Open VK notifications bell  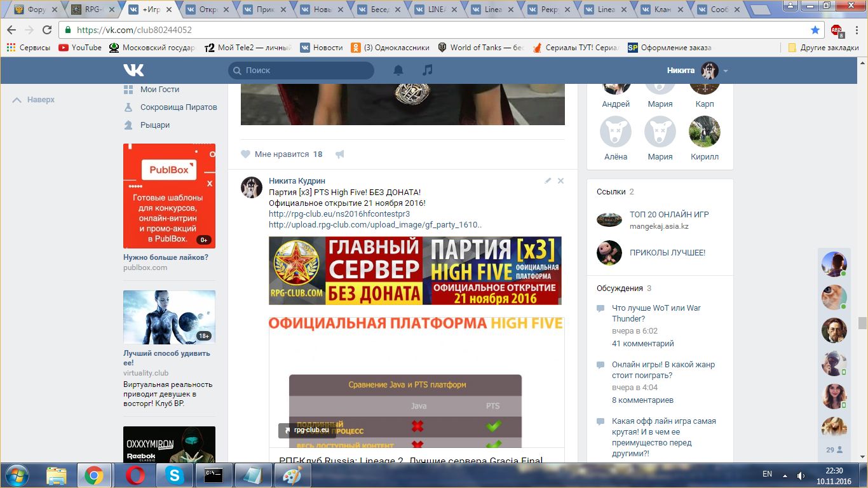[398, 70]
